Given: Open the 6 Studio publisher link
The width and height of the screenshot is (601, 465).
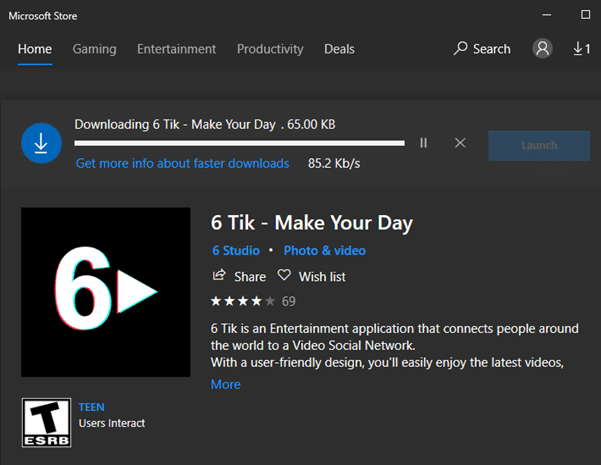Looking at the screenshot, I should (x=236, y=251).
